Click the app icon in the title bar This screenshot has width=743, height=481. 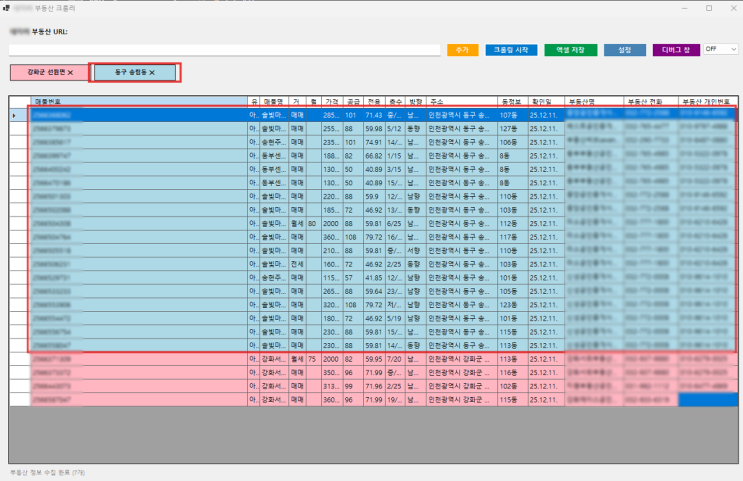tap(6, 8)
